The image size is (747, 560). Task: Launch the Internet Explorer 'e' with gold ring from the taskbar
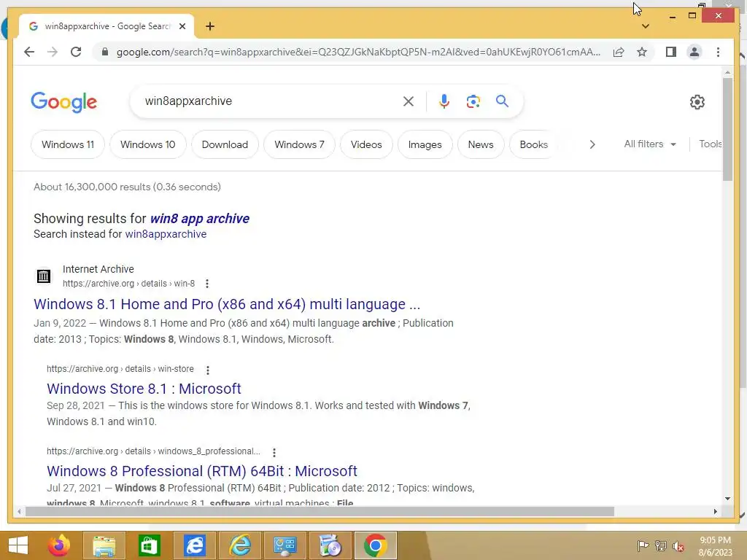(x=240, y=545)
